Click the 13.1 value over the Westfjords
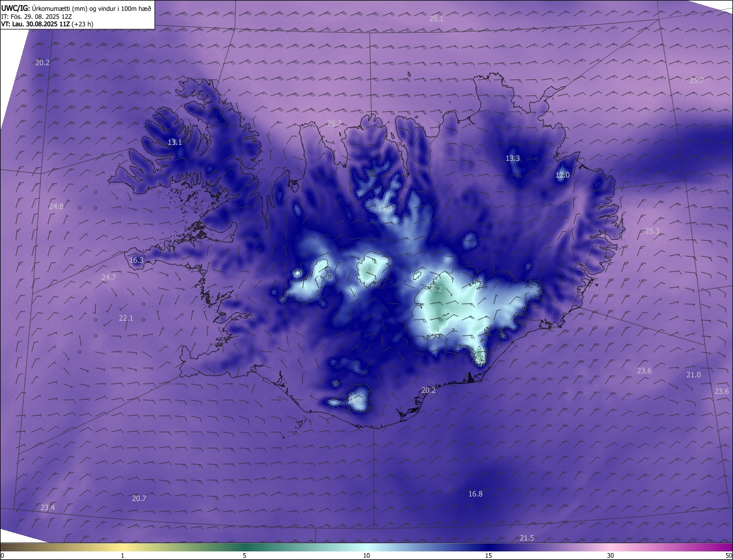This screenshot has height=560, width=733. pyautogui.click(x=175, y=143)
